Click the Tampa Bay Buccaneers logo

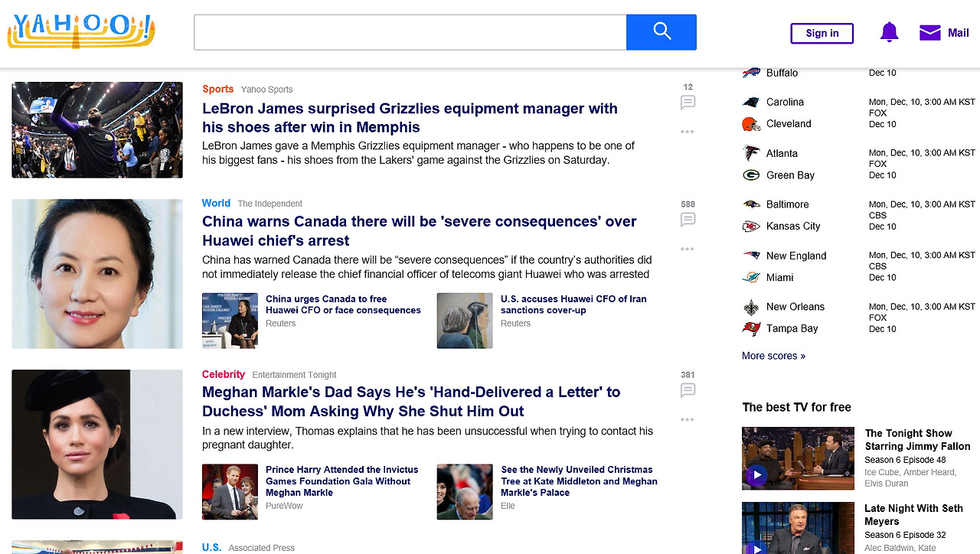point(751,329)
